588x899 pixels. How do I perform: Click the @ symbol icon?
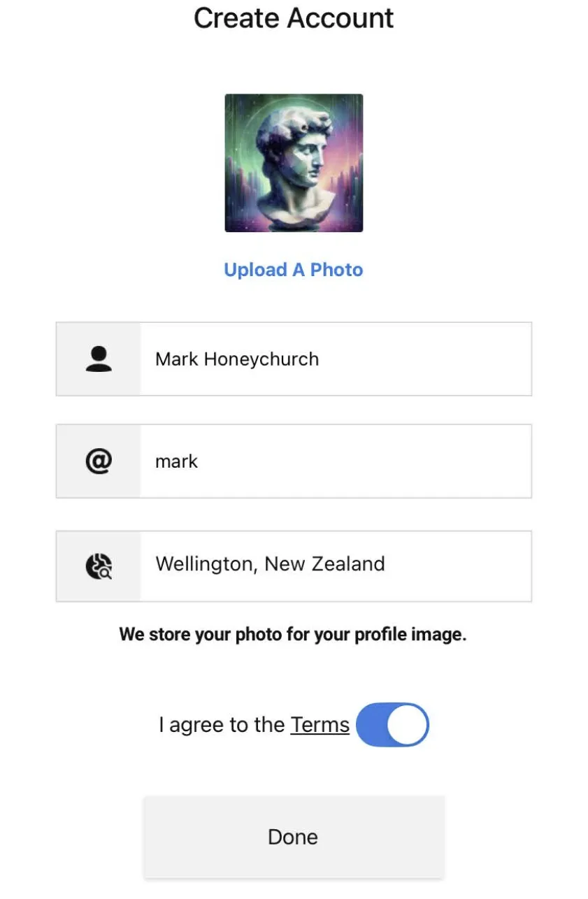click(x=99, y=461)
